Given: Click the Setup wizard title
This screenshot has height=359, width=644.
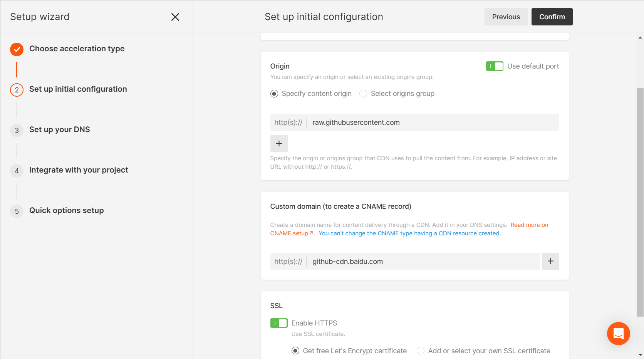Looking at the screenshot, I should click(40, 17).
